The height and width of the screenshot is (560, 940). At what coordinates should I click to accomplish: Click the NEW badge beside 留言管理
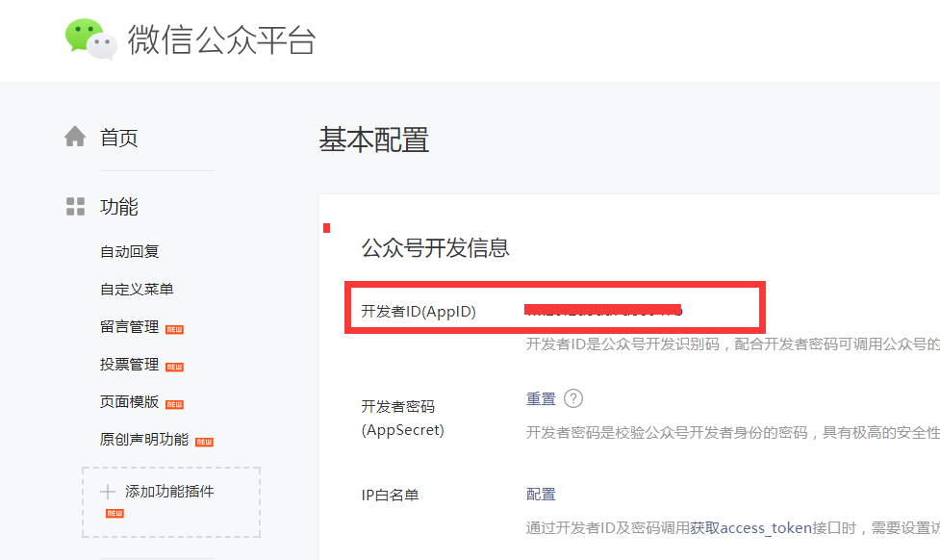click(174, 329)
